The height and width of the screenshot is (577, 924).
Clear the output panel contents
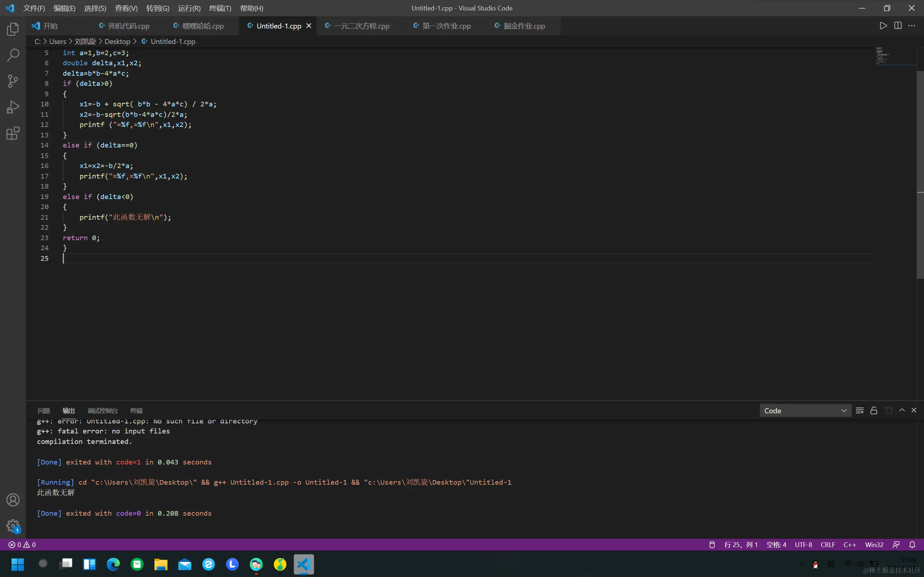click(x=859, y=410)
